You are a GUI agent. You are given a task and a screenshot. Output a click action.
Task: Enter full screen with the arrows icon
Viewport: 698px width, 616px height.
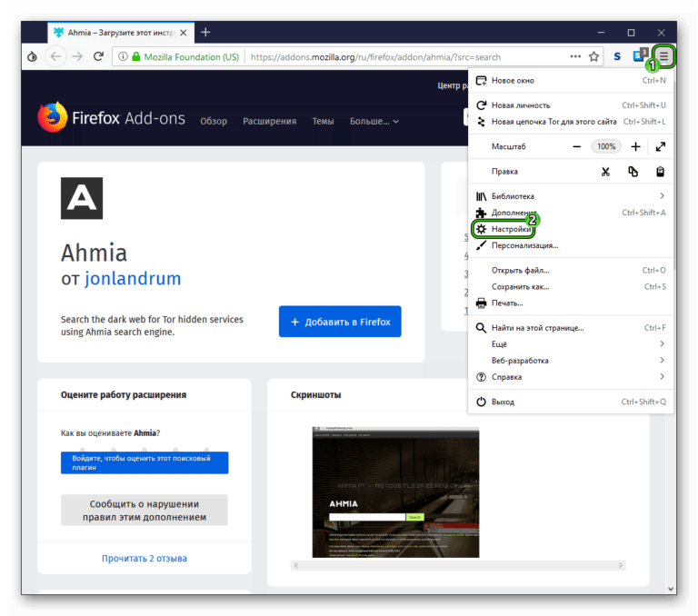[x=661, y=146]
